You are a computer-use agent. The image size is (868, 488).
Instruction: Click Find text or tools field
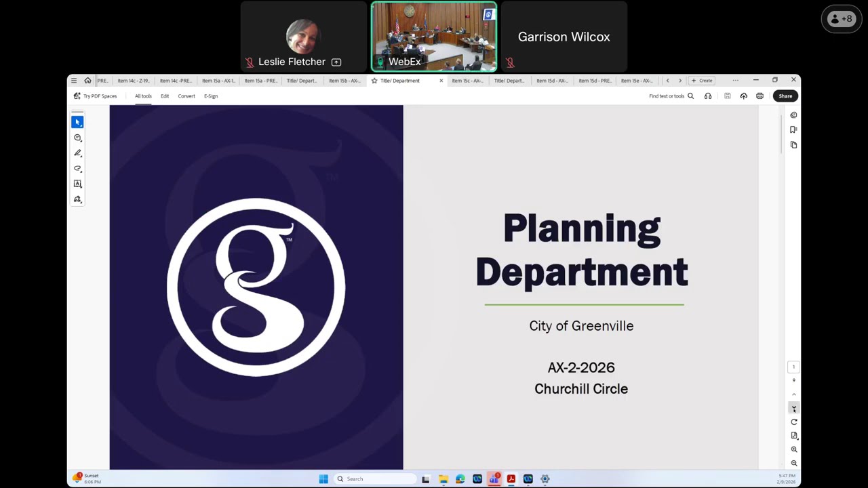[667, 96]
